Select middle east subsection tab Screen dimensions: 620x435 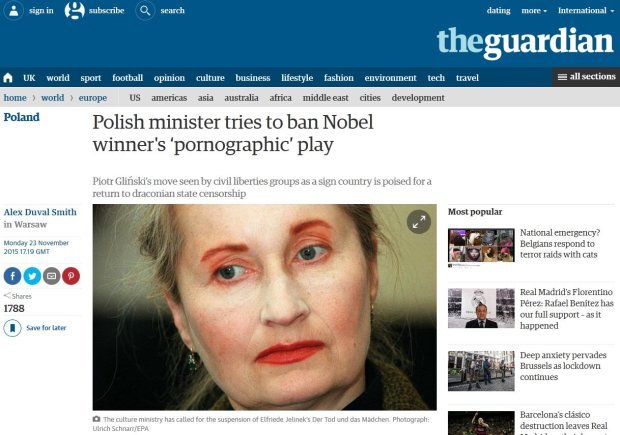pyautogui.click(x=325, y=98)
